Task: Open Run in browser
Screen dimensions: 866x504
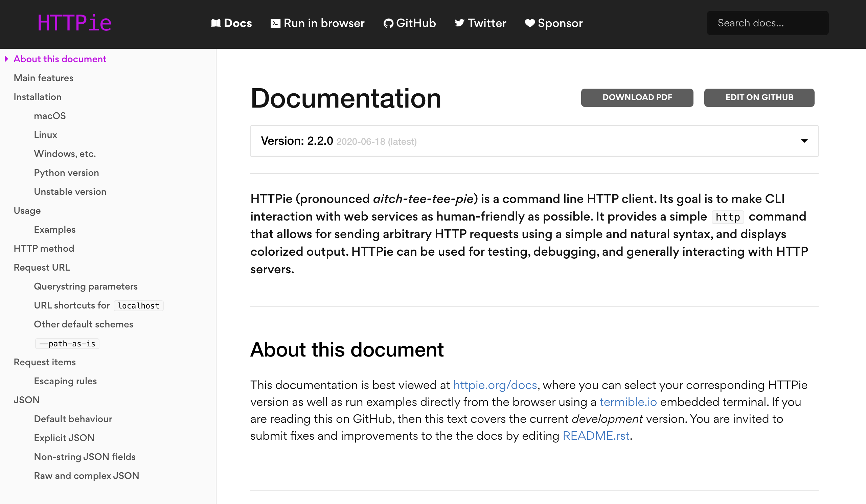Action: pyautogui.click(x=318, y=23)
